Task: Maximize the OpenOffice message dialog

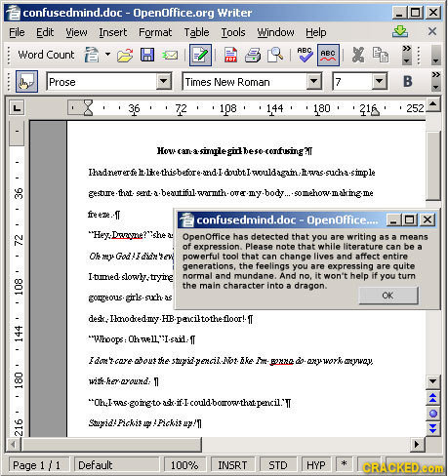Action: pos(410,219)
